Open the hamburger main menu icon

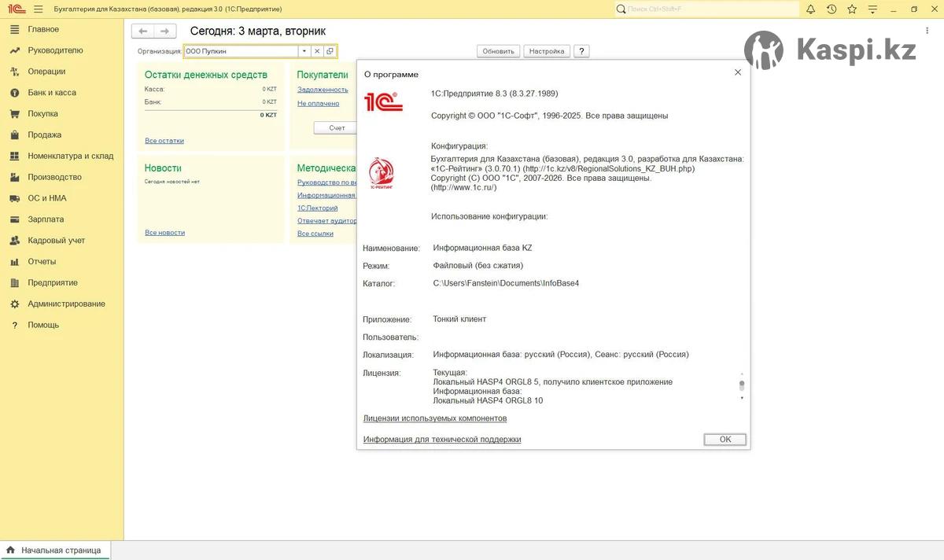[x=38, y=9]
